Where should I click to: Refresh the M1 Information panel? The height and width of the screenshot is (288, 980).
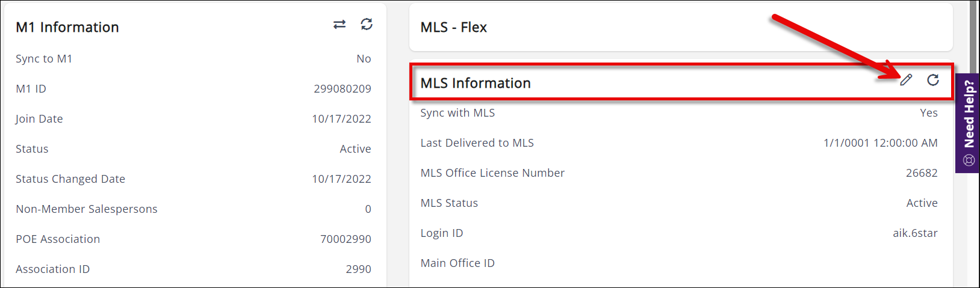coord(367,24)
